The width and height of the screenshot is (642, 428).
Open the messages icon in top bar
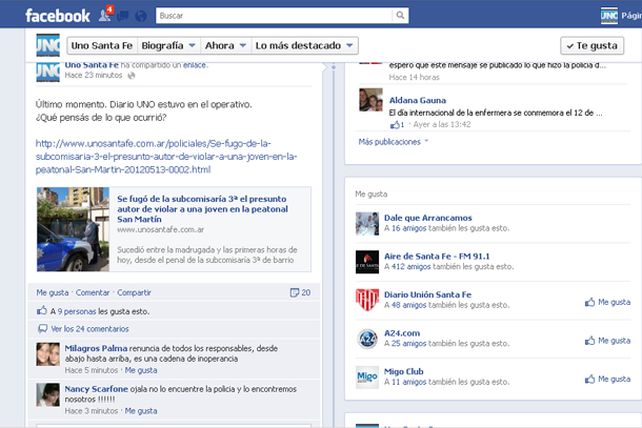[x=123, y=16]
